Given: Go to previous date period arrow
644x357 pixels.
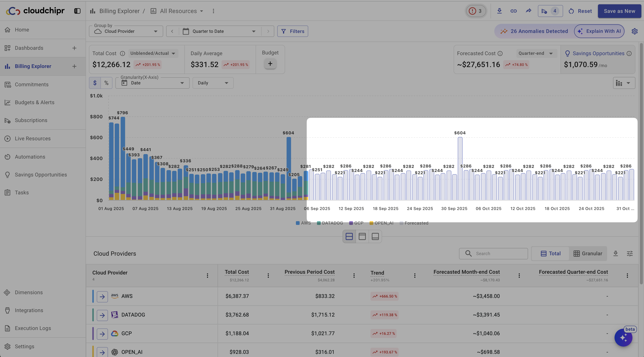Looking at the screenshot, I should point(172,31).
